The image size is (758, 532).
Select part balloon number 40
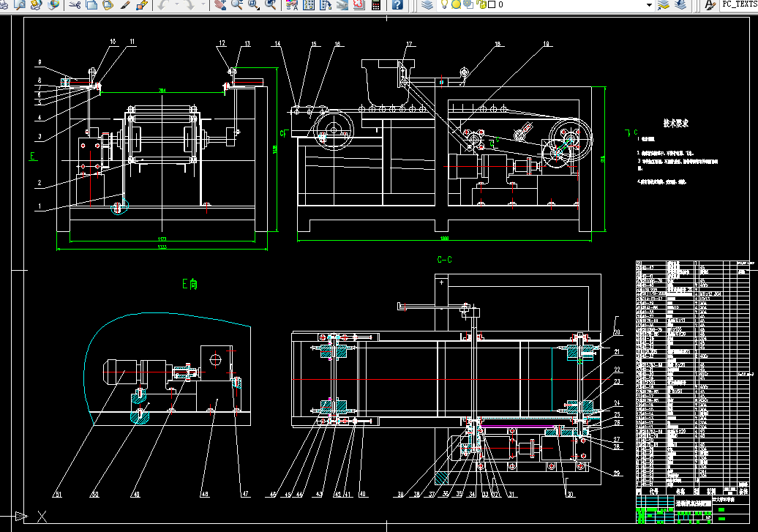362,494
